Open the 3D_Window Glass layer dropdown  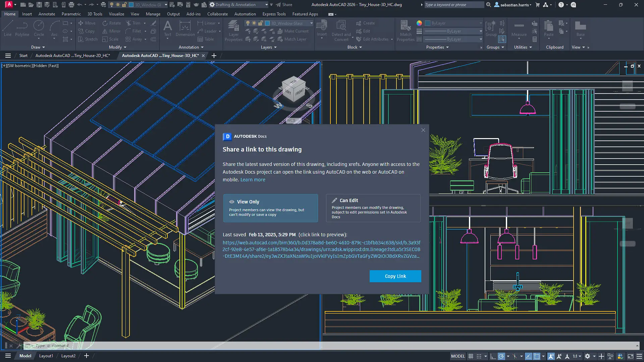click(311, 23)
